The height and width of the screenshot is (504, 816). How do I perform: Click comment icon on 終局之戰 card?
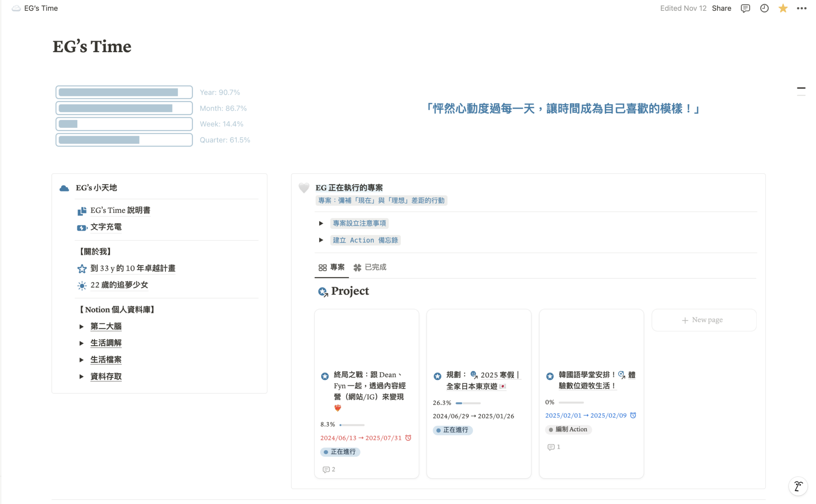tap(326, 470)
